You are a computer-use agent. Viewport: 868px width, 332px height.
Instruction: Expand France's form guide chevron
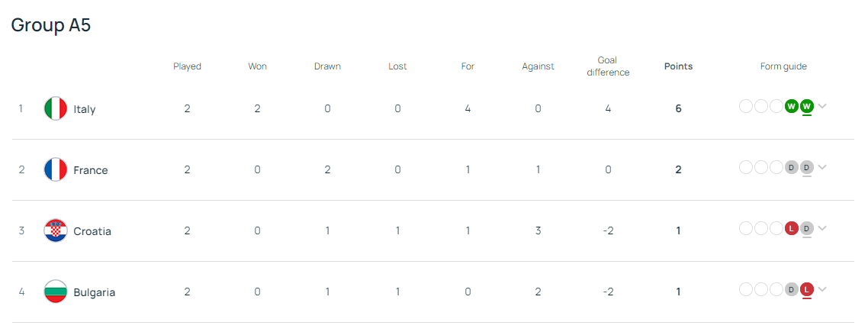[x=822, y=167]
